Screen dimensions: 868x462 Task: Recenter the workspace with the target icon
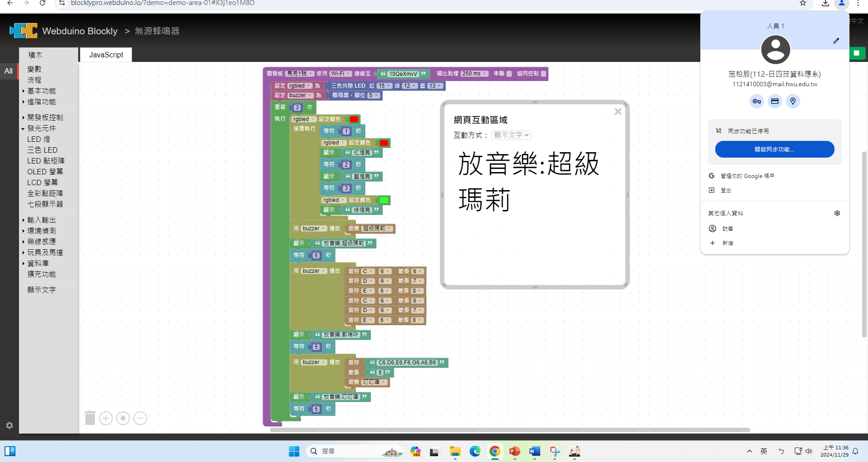click(x=123, y=419)
